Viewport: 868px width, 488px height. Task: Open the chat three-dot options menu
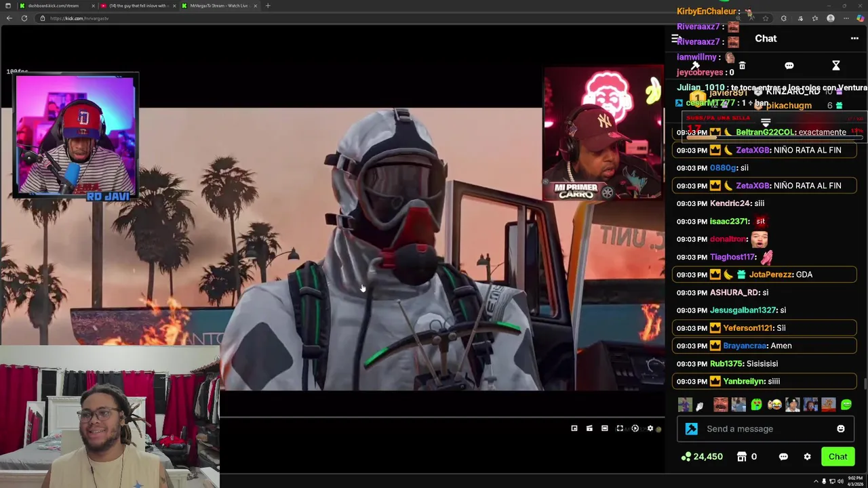(854, 39)
